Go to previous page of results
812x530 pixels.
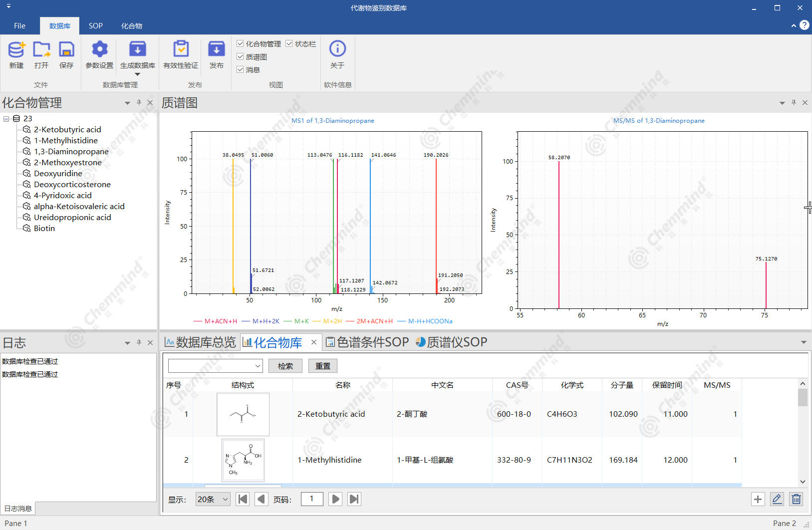click(x=261, y=499)
